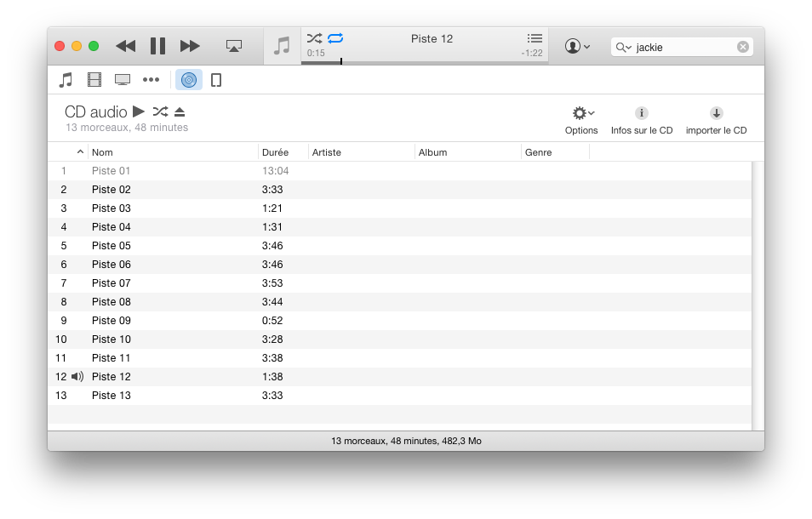The width and height of the screenshot is (812, 519).
Task: Click the 13:04 duration cell
Action: [275, 171]
